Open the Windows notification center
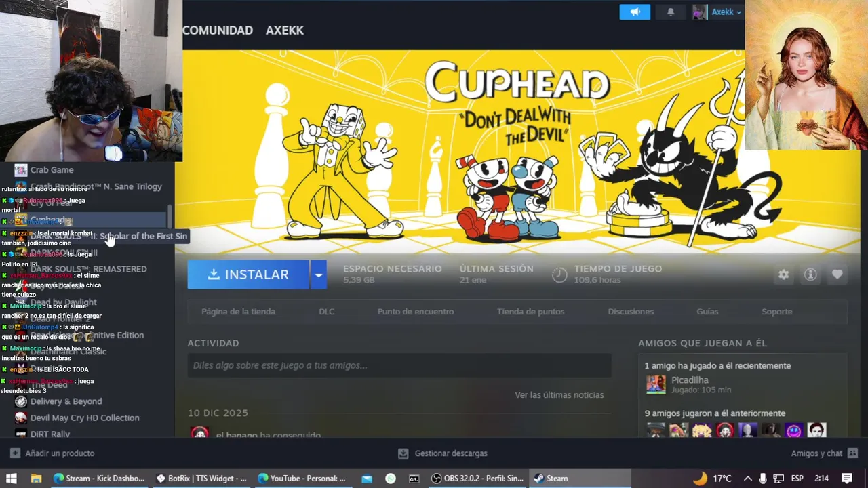Screen dimensions: 868x488 (847, 479)
